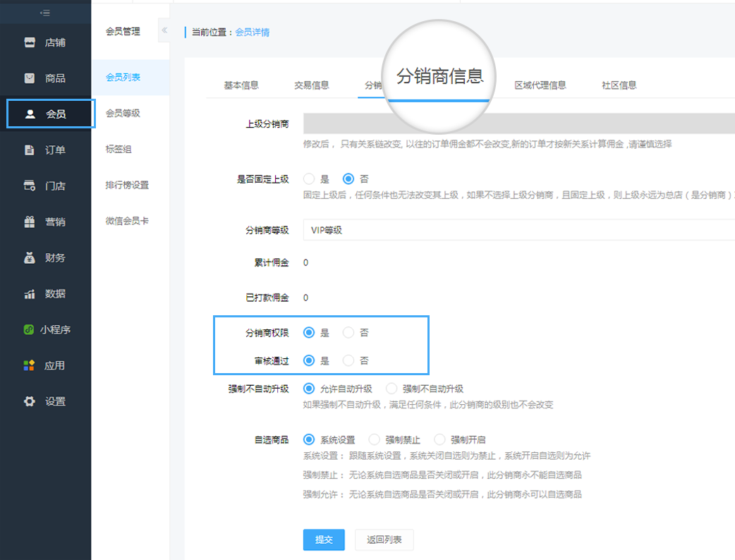Click the 数据 bar chart icon

point(30,293)
